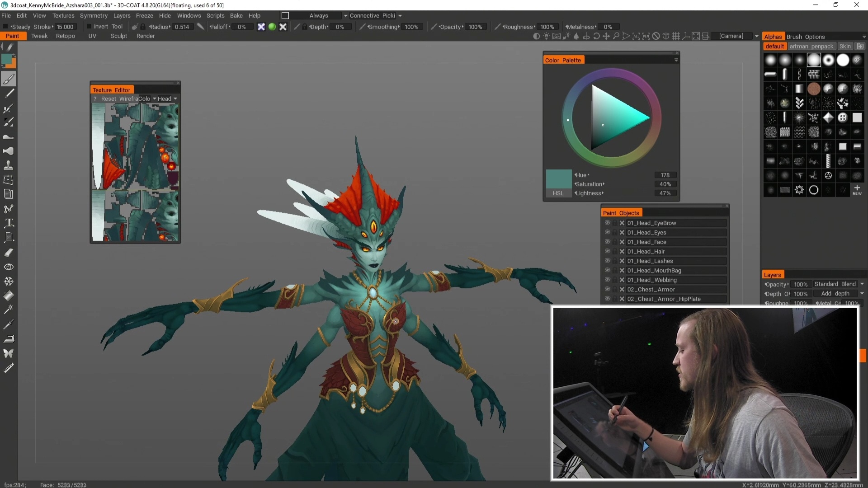The height and width of the screenshot is (488, 868).
Task: Open the Color Palette panel options arrow
Action: 676,60
